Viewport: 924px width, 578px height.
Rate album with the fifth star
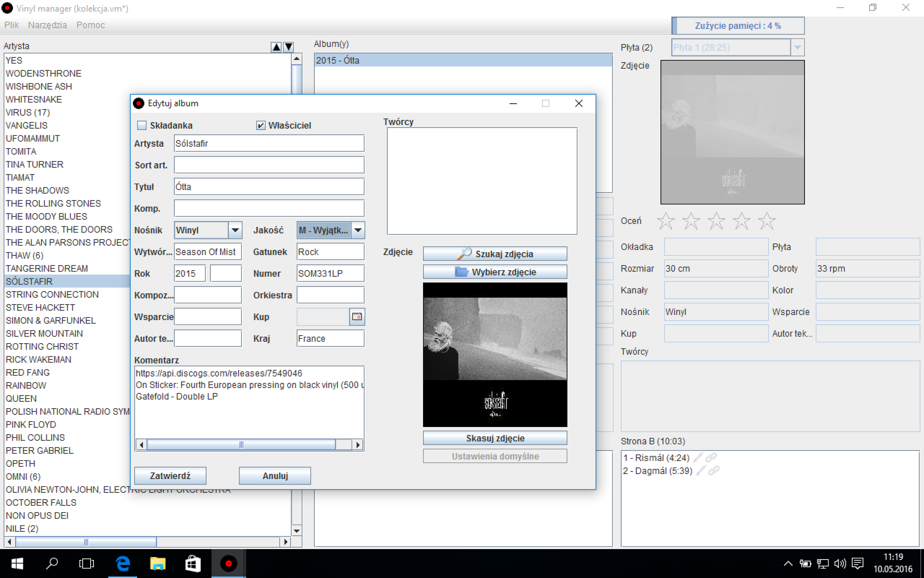(767, 221)
